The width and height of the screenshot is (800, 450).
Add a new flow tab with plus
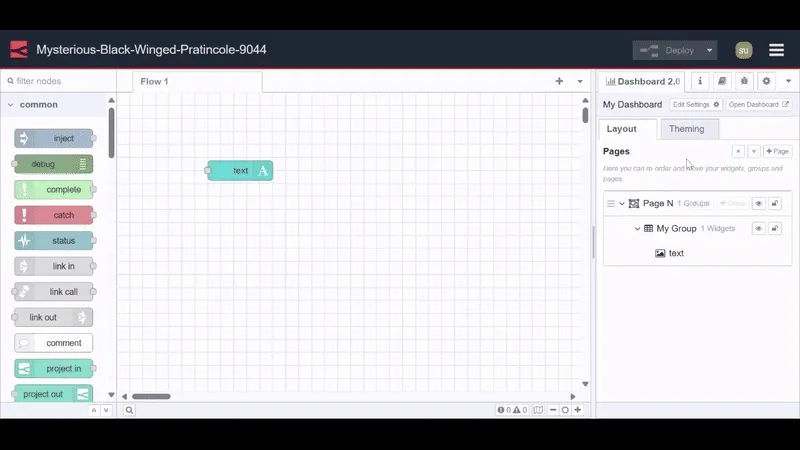click(x=559, y=81)
